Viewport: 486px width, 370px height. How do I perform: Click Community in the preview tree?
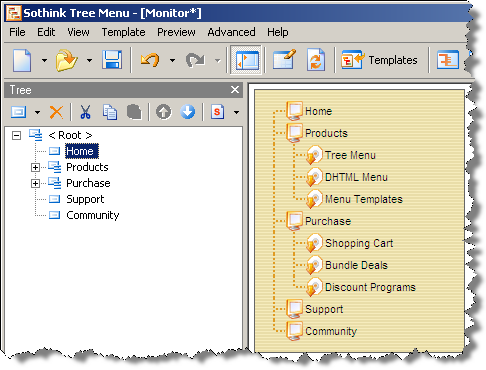331,331
